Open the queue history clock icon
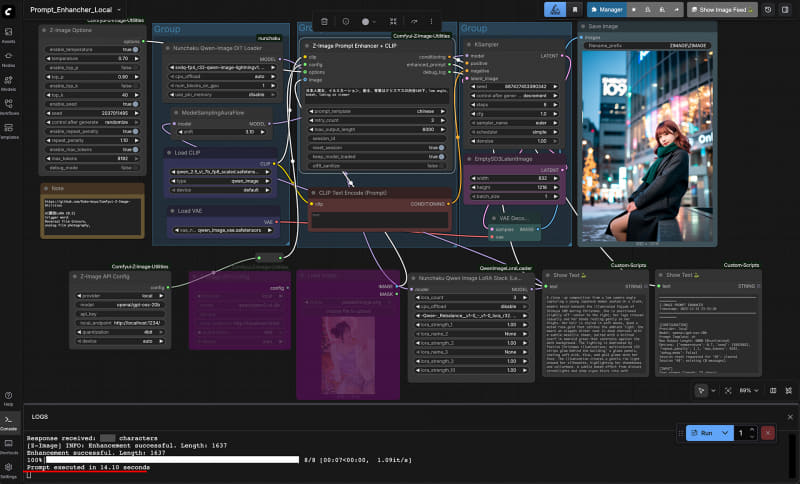This screenshot has width=800, height=484. [768, 10]
